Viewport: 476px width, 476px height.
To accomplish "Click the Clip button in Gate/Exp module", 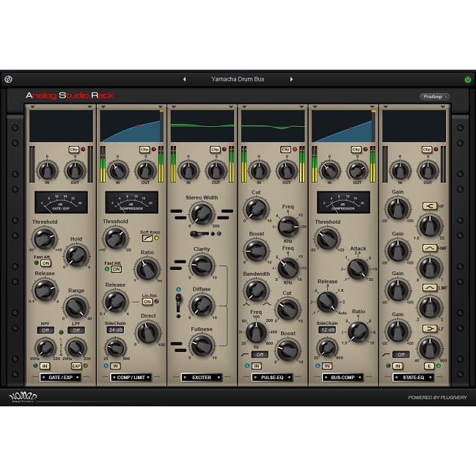I will [x=74, y=150].
